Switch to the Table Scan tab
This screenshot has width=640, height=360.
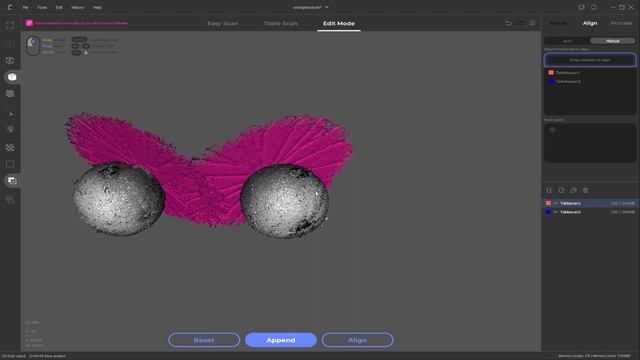tap(280, 24)
